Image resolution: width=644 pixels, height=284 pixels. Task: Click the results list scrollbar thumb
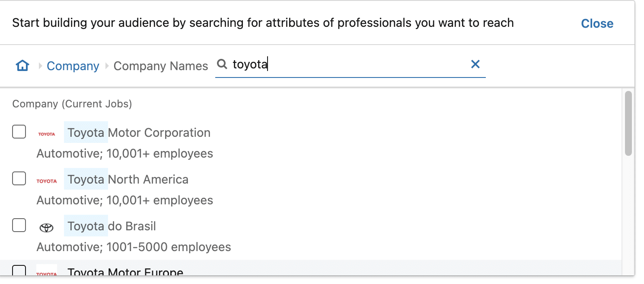point(628,123)
